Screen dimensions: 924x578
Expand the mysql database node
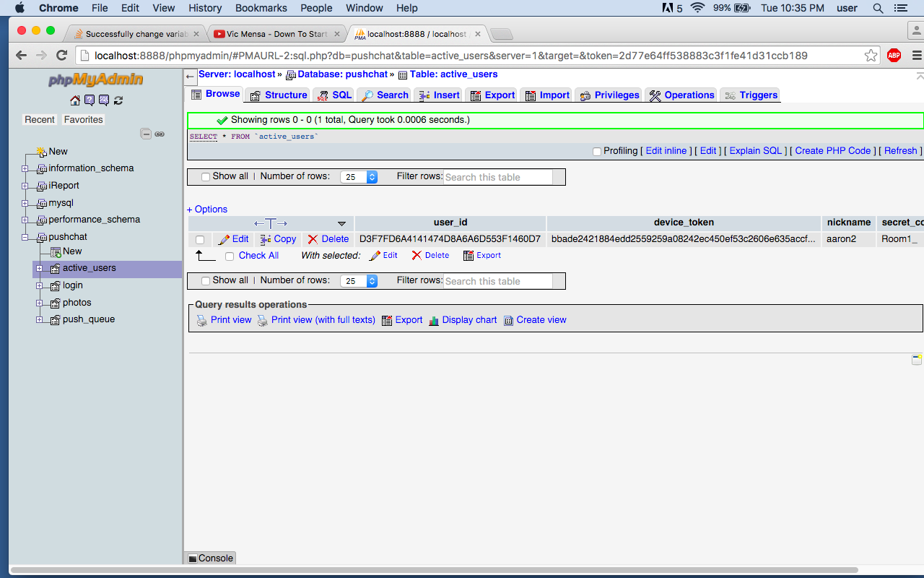25,203
